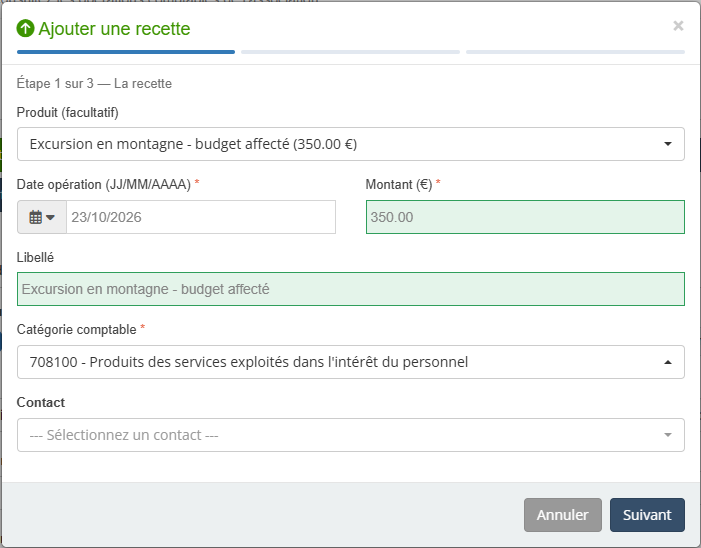Select the first step progress bar
Screen dimensions: 701x548
pyautogui.click(x=126, y=52)
